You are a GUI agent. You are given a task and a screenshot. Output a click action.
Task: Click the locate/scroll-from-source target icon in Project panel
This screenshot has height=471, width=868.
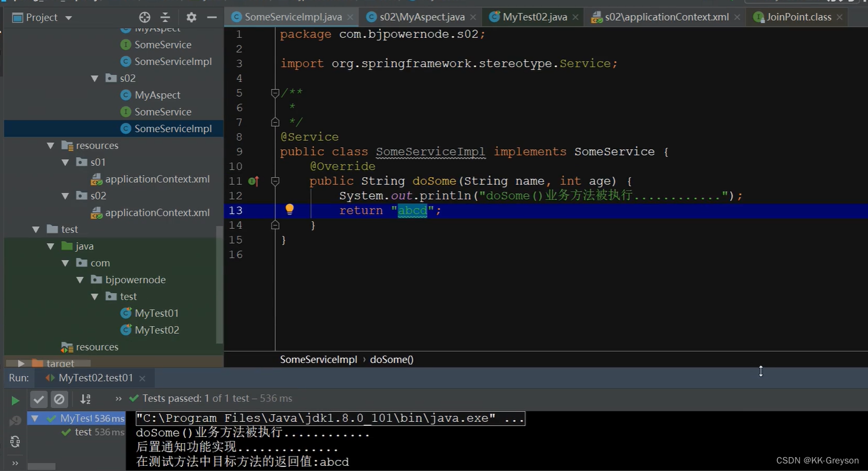coord(145,17)
